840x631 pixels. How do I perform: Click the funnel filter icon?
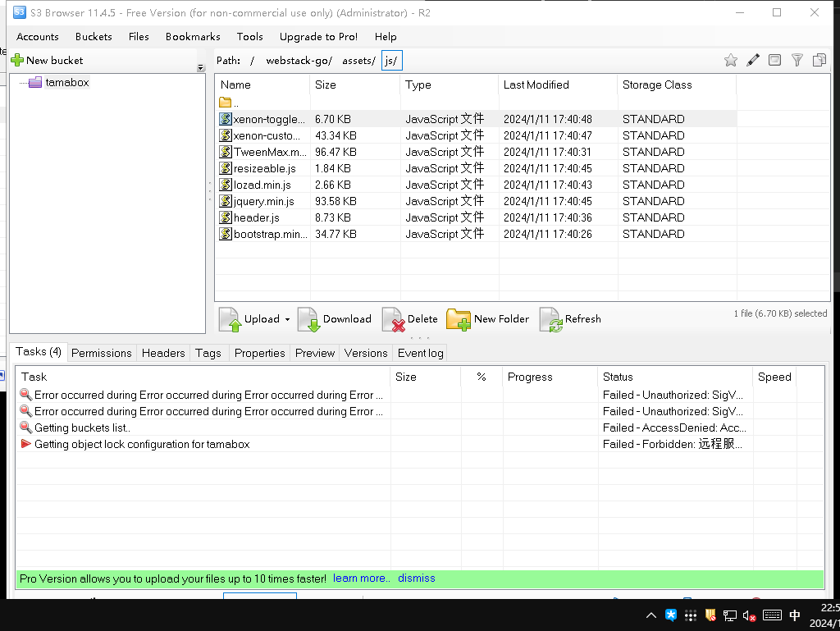pos(797,60)
